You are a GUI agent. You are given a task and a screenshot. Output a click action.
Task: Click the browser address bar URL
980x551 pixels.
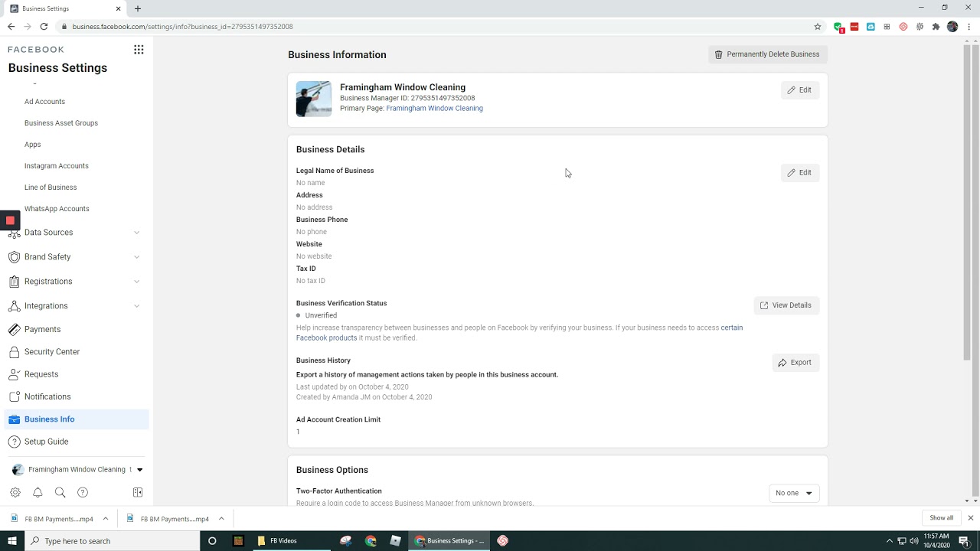click(182, 27)
